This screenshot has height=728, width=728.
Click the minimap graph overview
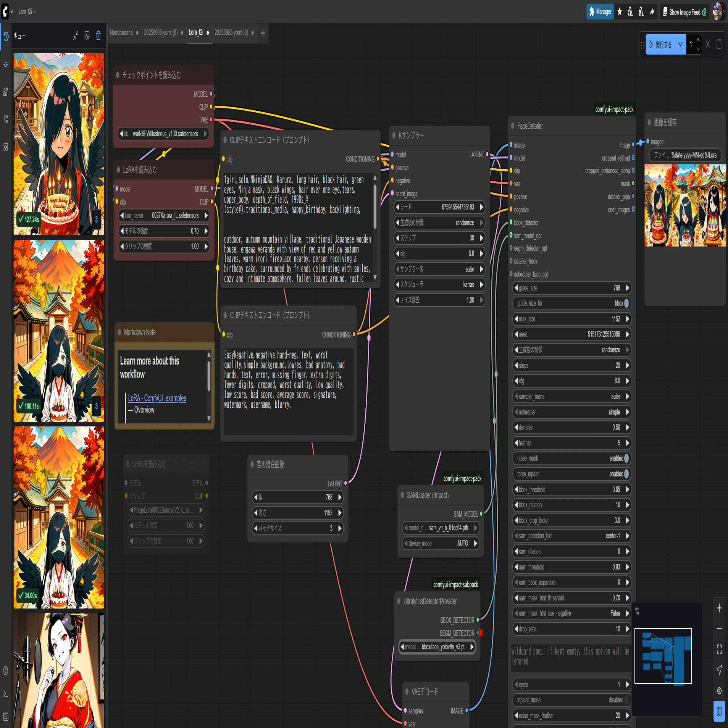(x=663, y=656)
